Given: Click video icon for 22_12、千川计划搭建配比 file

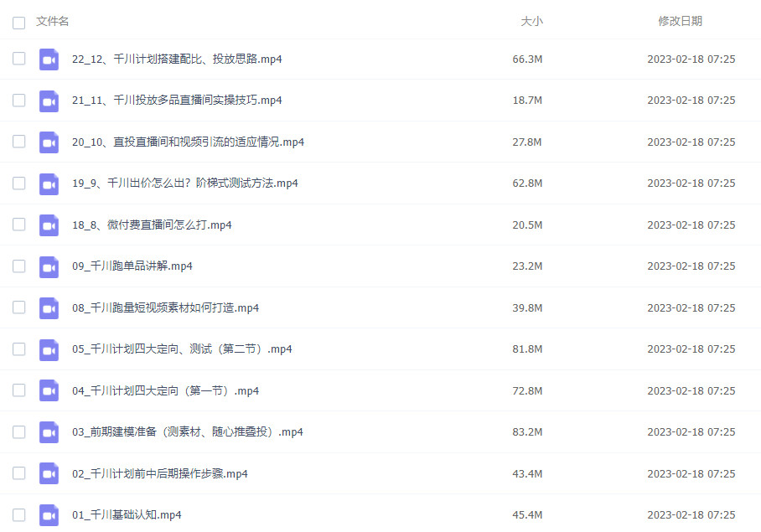Looking at the screenshot, I should 49,59.
